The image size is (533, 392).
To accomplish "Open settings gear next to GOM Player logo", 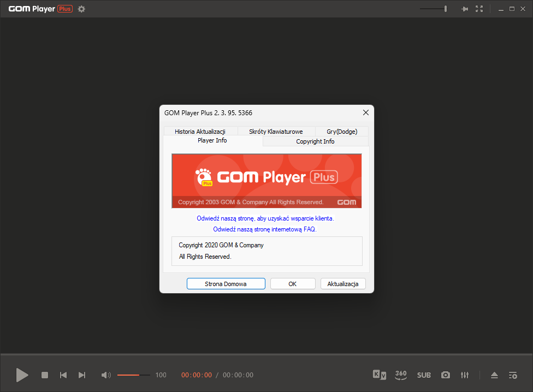I will (x=81, y=9).
